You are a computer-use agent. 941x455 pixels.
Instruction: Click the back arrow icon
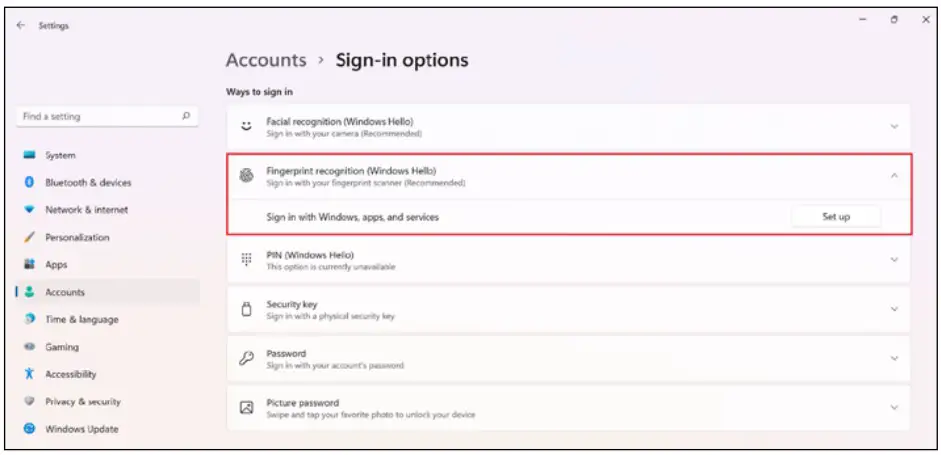pos(22,26)
